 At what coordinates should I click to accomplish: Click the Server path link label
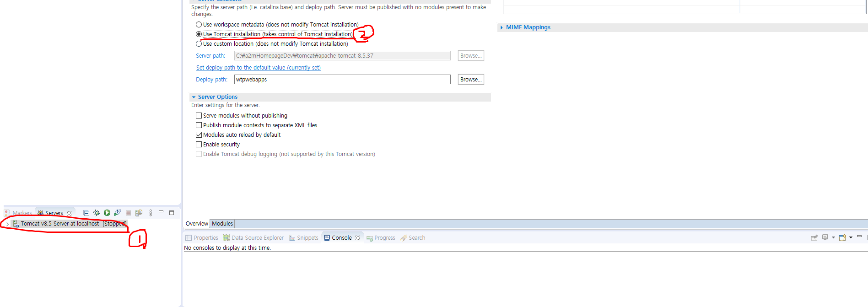tap(210, 56)
